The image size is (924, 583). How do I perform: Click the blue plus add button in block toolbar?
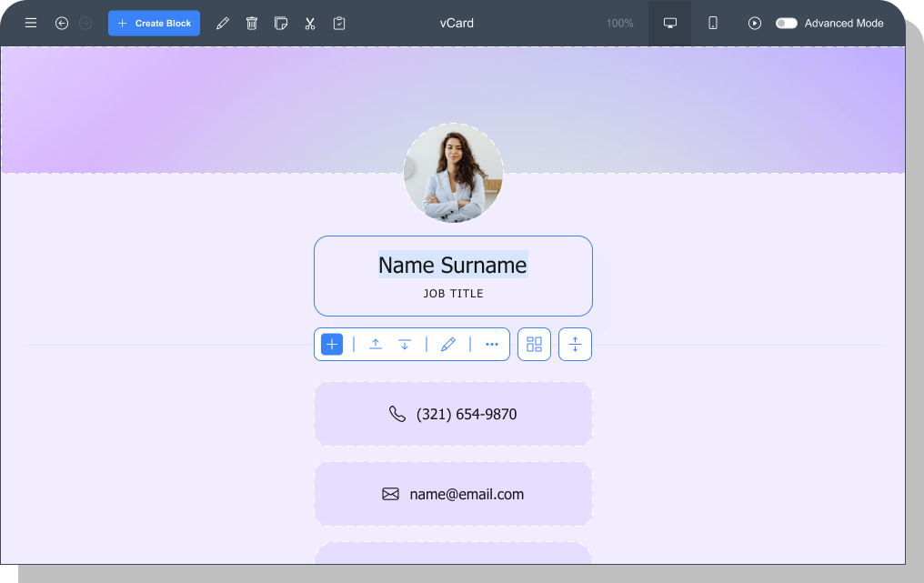click(x=332, y=344)
